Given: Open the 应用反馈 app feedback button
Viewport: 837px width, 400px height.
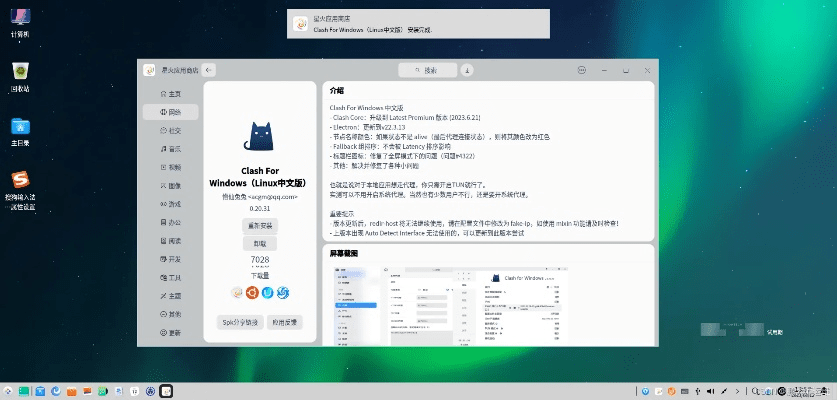Looking at the screenshot, I should point(285,322).
